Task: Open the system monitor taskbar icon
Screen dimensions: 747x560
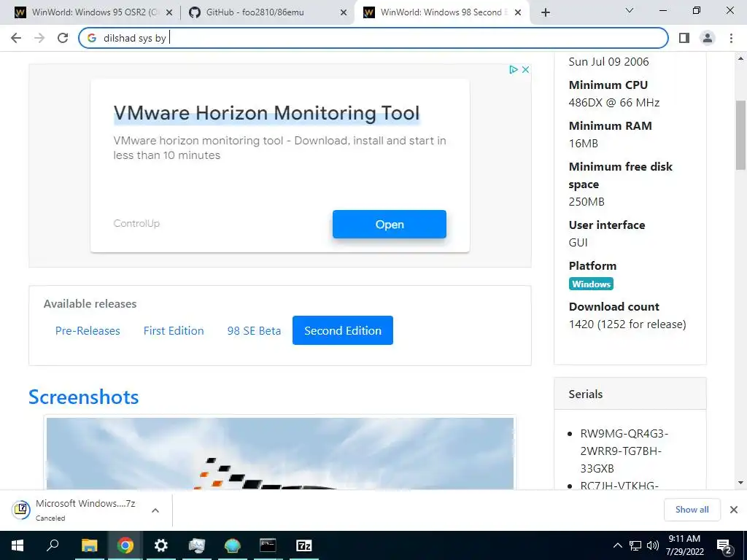Action: [x=197, y=545]
